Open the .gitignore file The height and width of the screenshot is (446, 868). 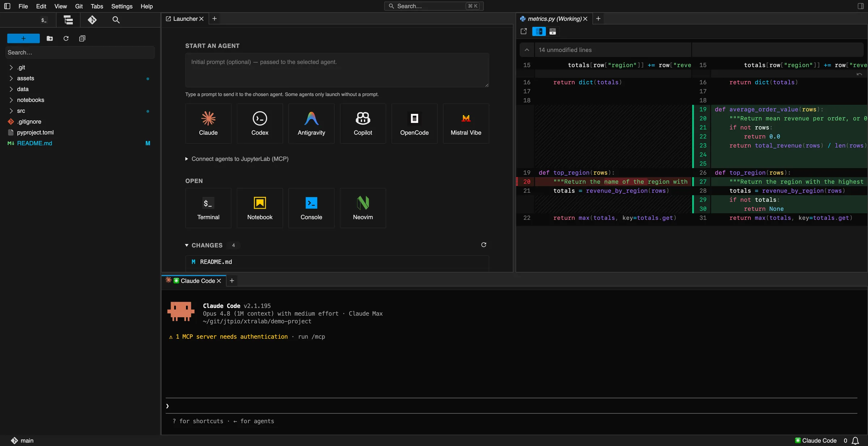(x=29, y=121)
